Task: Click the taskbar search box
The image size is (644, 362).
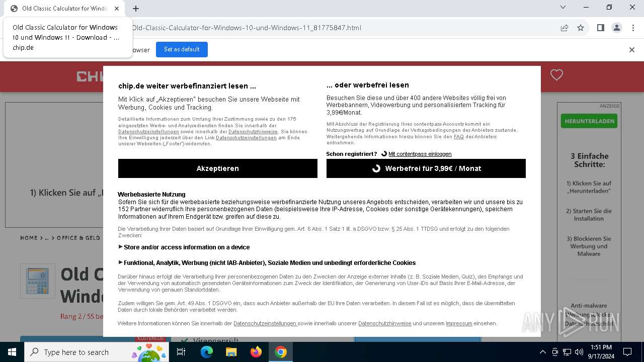Action: (98, 352)
